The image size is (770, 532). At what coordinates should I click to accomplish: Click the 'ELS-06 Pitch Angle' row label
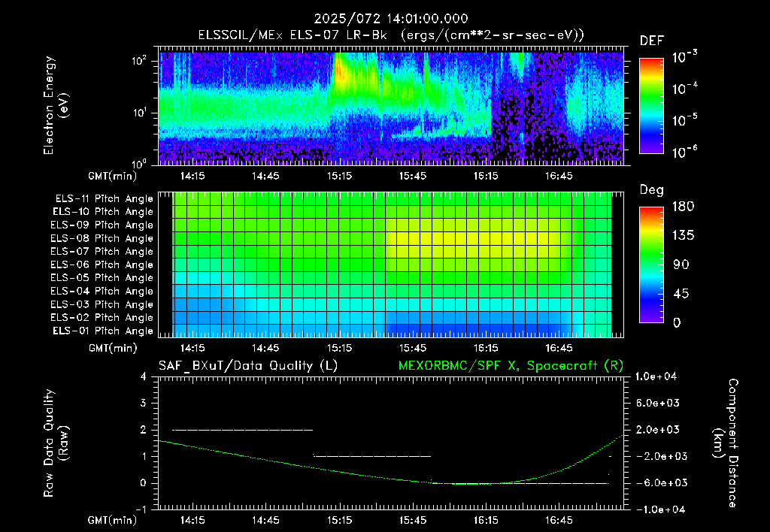pyautogui.click(x=102, y=265)
